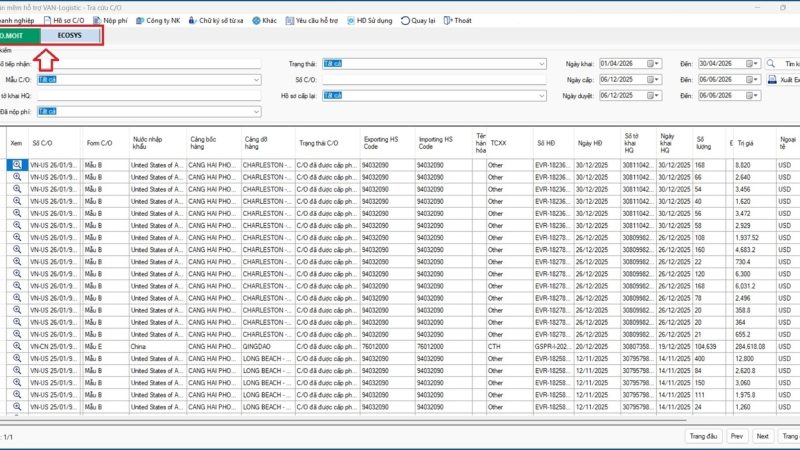Select the 104,639 quantity cell

[709, 346]
